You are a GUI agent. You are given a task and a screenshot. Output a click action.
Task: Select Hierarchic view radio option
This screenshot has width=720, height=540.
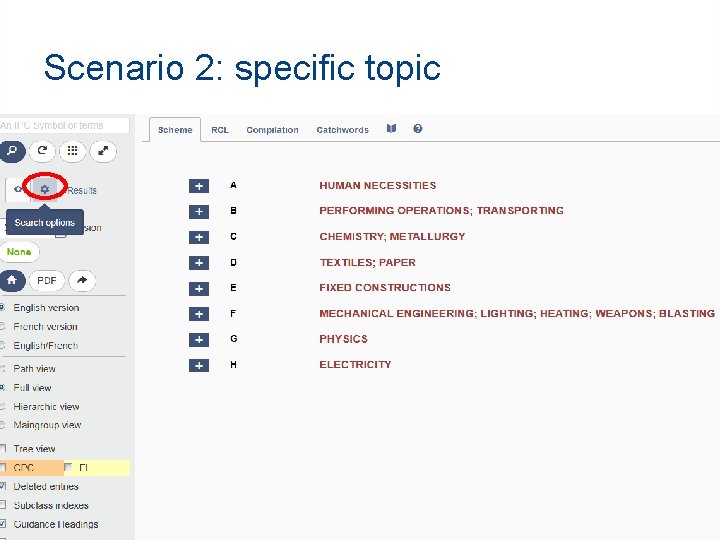pos(2,406)
